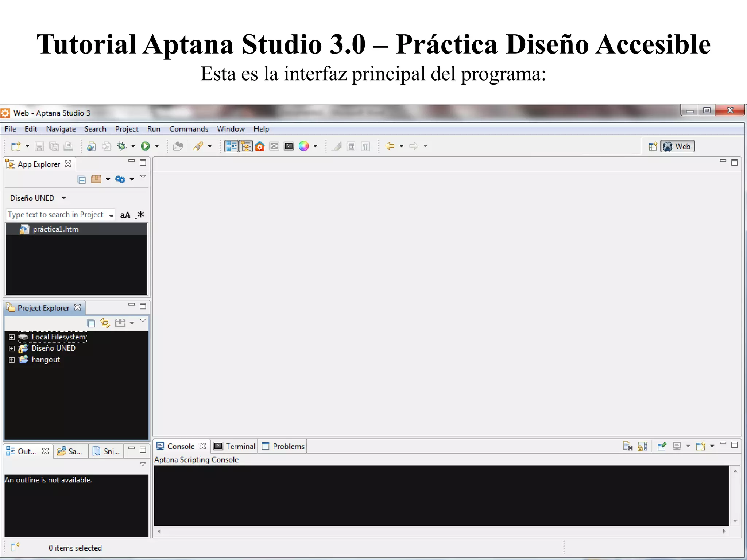Click the Themes color wheel icon
This screenshot has width=747, height=560.
pos(303,146)
